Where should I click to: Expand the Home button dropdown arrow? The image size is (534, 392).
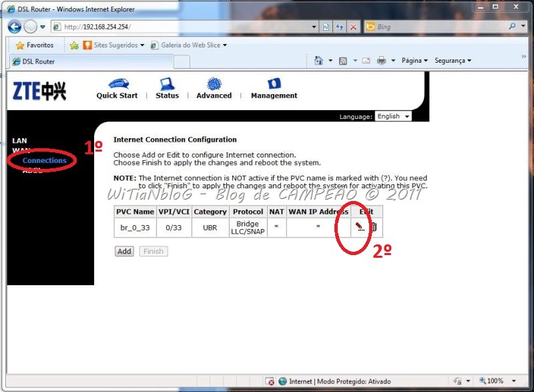click(330, 61)
